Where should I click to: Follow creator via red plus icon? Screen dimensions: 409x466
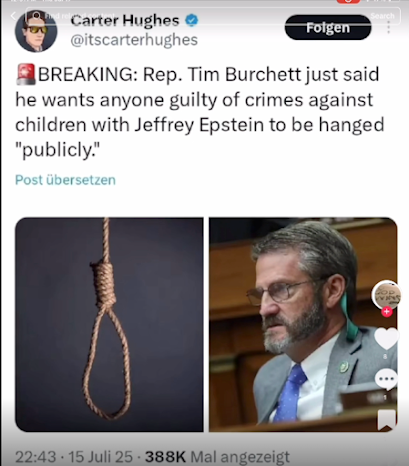(387, 312)
